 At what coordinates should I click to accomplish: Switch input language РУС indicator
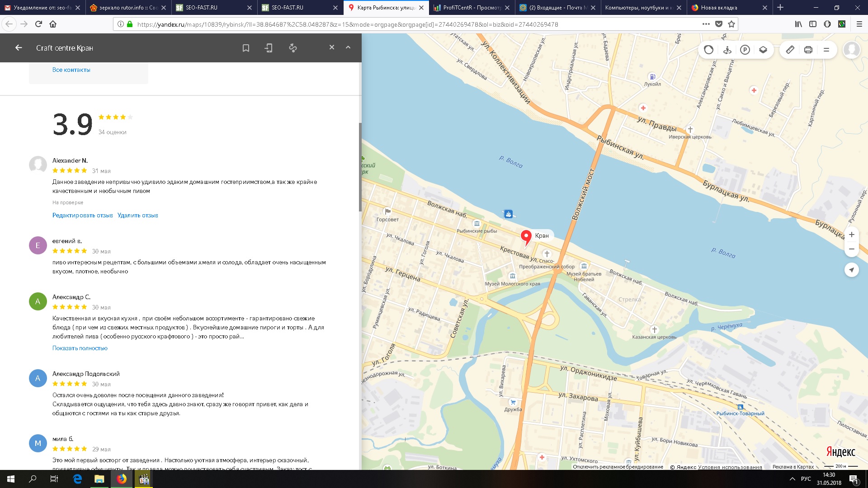(806, 479)
